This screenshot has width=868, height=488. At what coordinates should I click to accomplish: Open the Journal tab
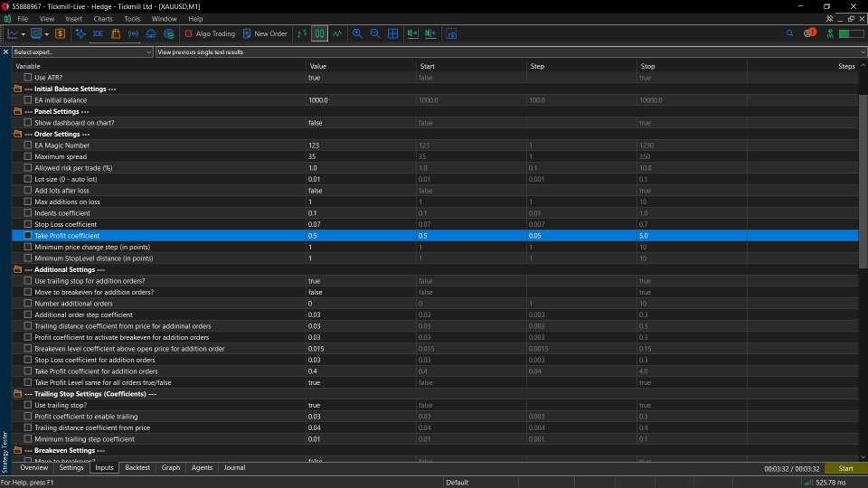[x=234, y=467]
